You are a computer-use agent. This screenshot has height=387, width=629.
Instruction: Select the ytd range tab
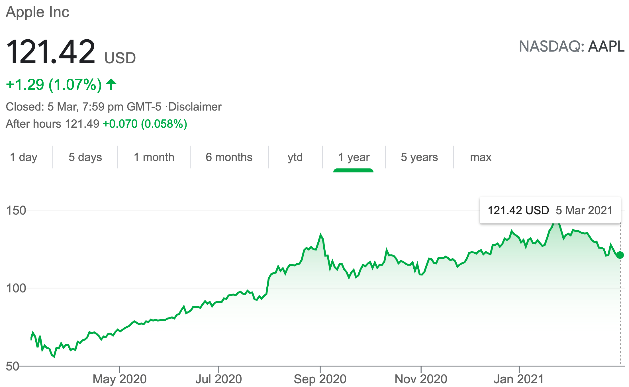pyautogui.click(x=295, y=157)
